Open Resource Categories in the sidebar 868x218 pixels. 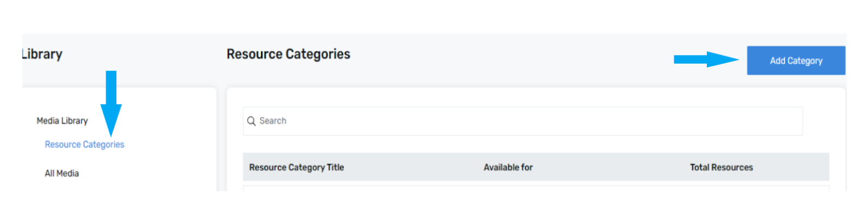[85, 145]
